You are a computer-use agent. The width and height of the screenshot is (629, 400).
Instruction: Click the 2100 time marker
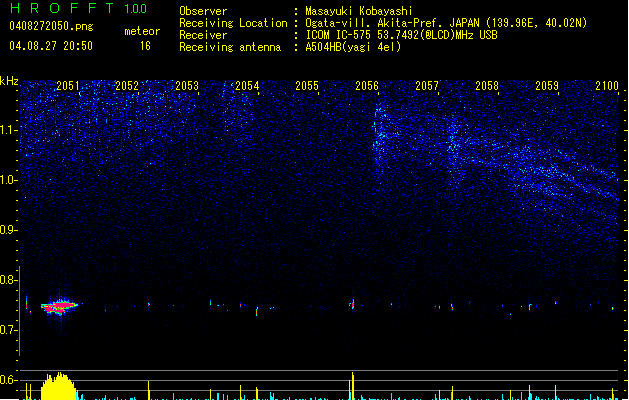click(x=607, y=86)
